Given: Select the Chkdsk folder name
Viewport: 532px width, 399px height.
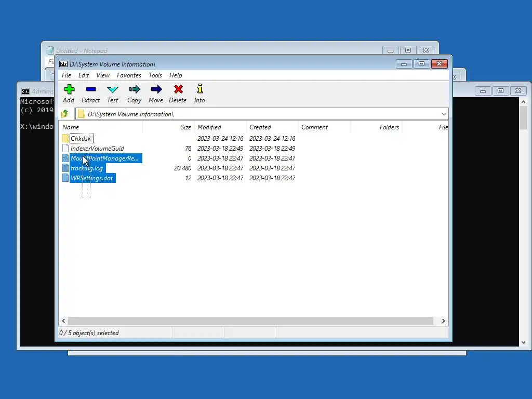Looking at the screenshot, I should 81,138.
